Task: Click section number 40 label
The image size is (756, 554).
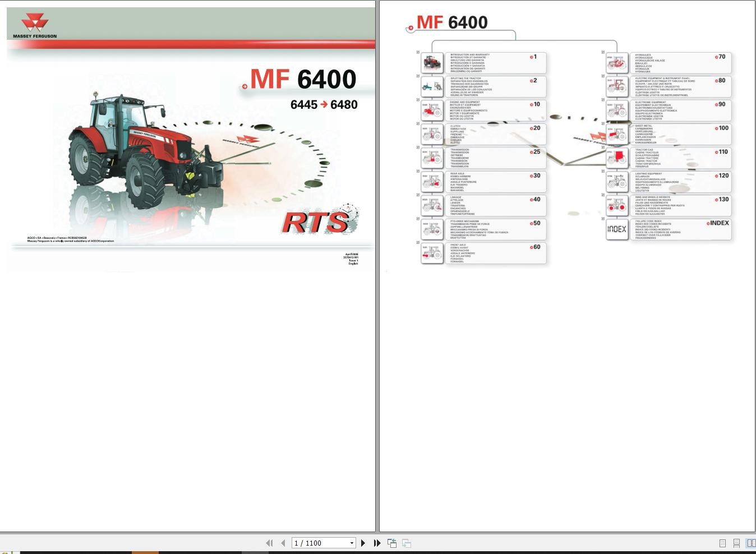Action: [x=535, y=199]
